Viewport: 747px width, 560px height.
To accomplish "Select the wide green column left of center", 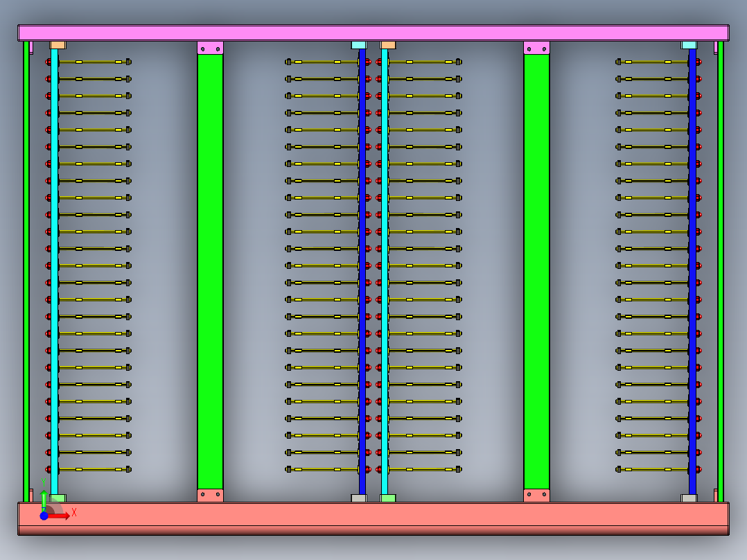I will tap(210, 272).
